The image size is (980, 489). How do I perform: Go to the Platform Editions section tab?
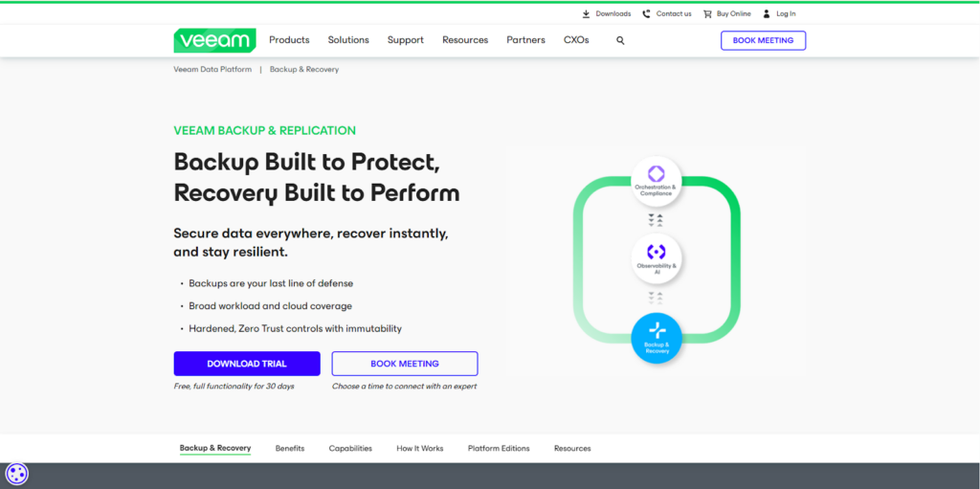(499, 448)
